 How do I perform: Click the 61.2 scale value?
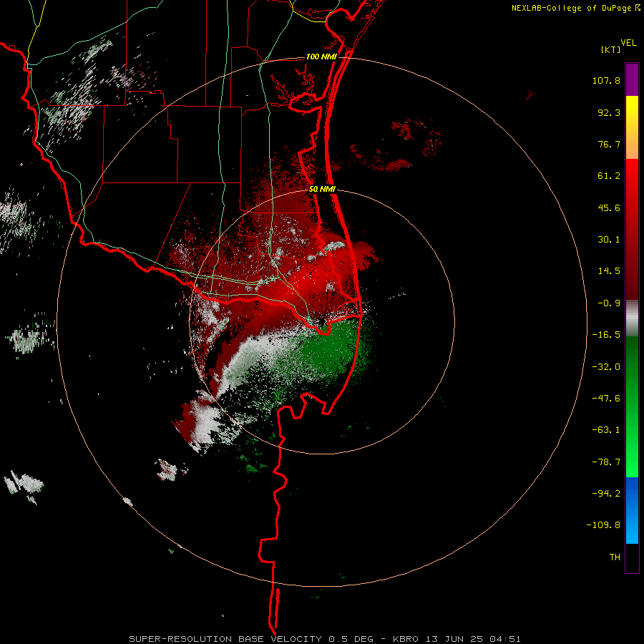click(x=609, y=176)
